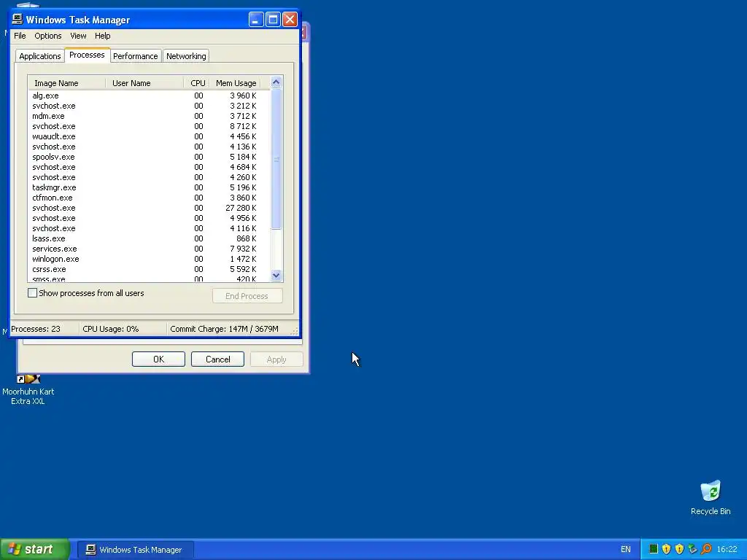The height and width of the screenshot is (560, 747).
Task: Click Apply in the background dialog
Action: click(276, 359)
